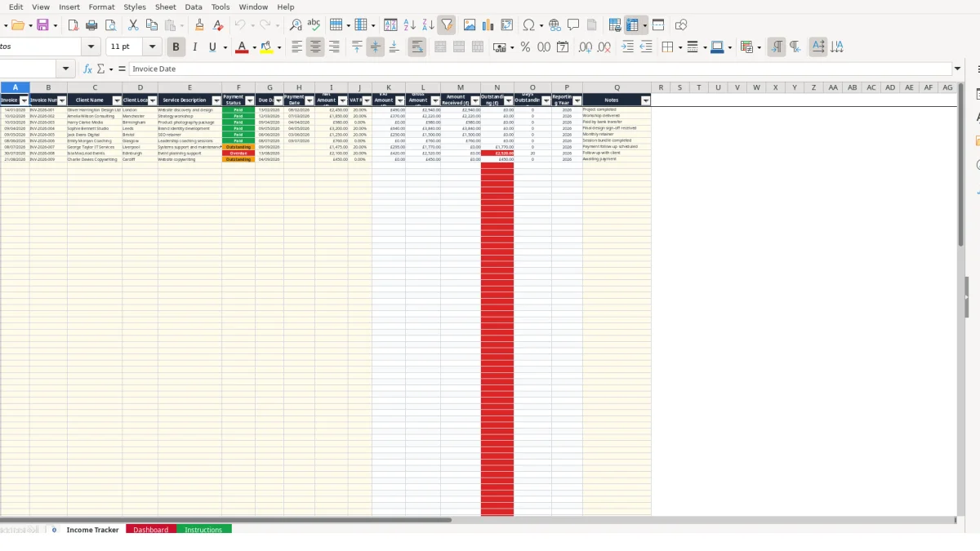Sort column descending Z to A
The image size is (980, 551).
[428, 25]
